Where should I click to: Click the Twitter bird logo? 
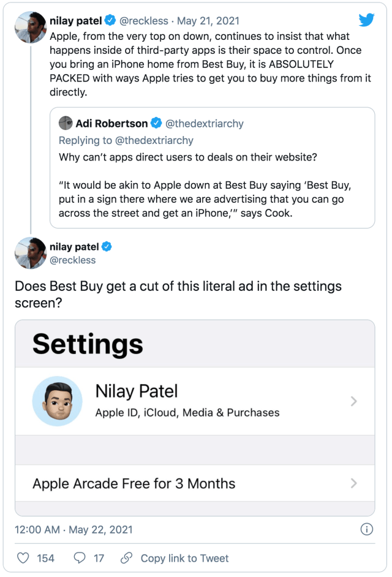366,20
